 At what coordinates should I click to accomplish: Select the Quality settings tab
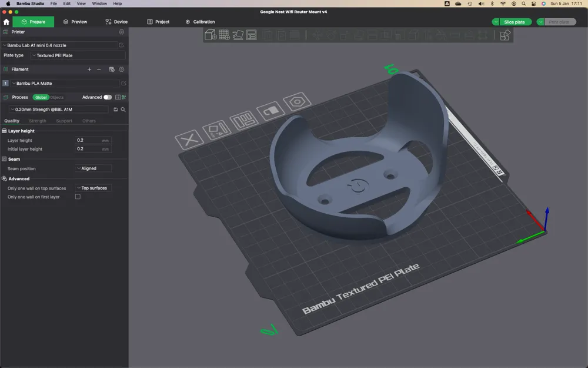[x=12, y=121]
